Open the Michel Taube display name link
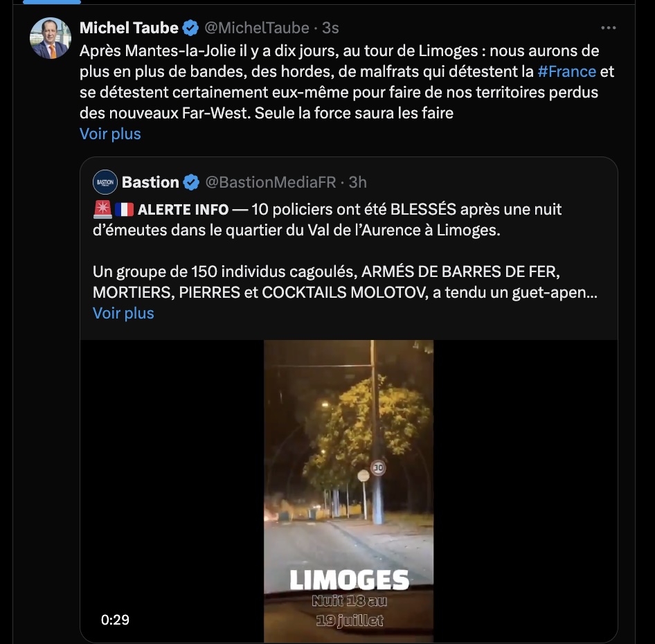This screenshot has width=655, height=644. click(129, 28)
